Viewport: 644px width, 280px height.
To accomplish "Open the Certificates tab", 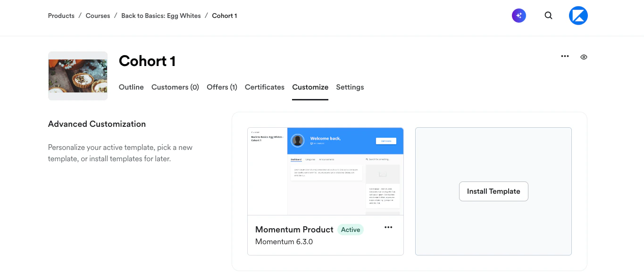I will click(x=264, y=87).
